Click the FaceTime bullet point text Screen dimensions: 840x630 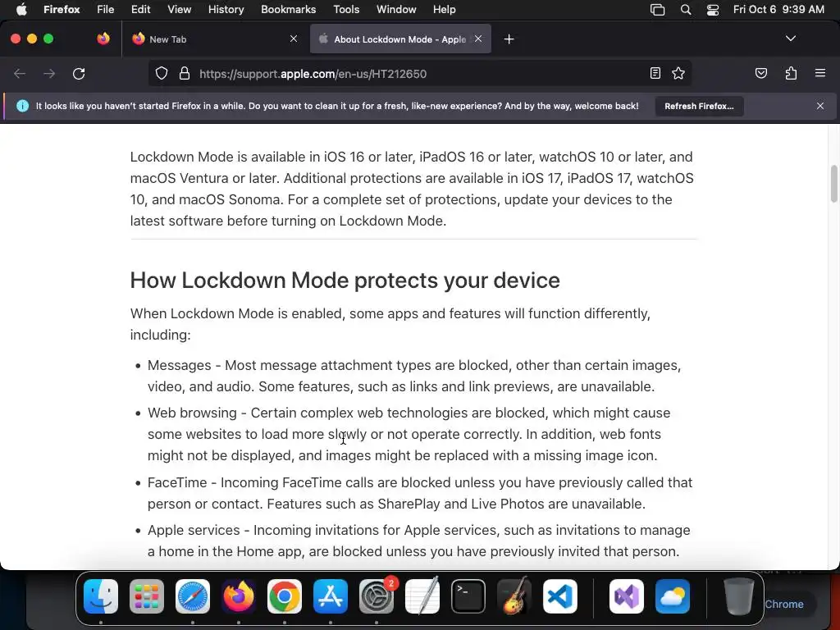pos(420,493)
